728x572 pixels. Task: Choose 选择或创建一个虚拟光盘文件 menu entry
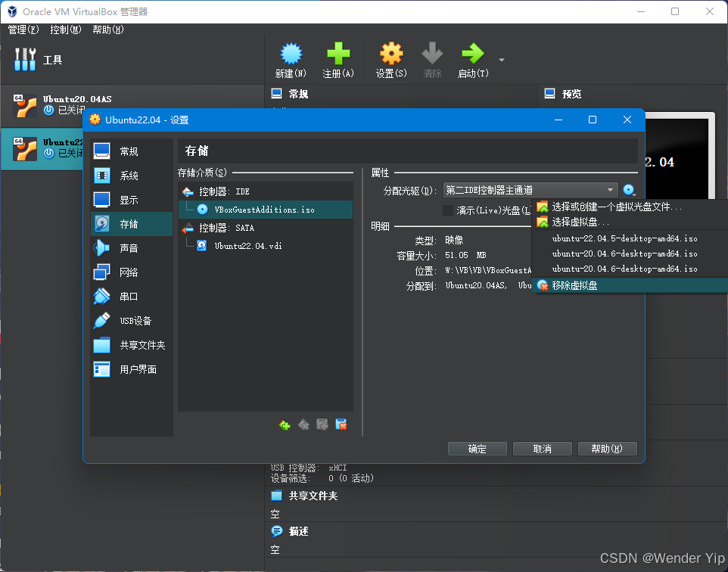coord(629,207)
